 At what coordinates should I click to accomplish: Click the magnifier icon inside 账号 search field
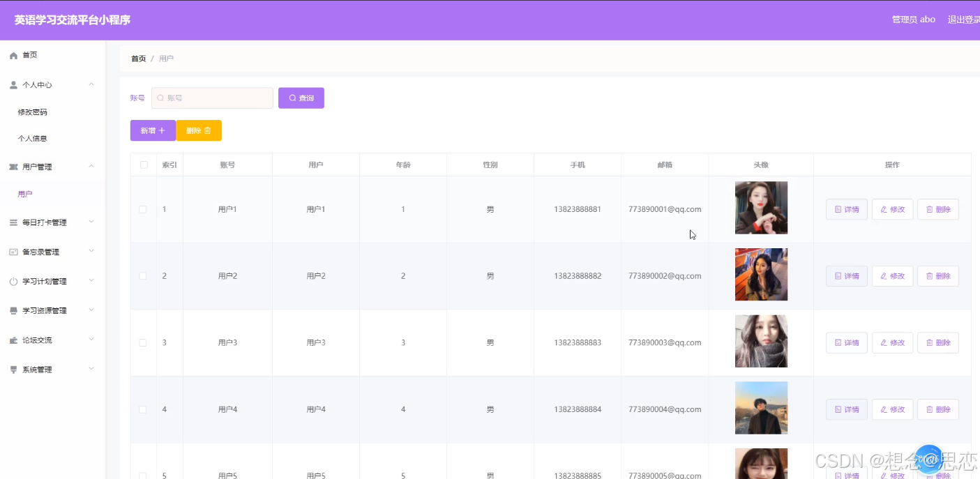click(160, 98)
